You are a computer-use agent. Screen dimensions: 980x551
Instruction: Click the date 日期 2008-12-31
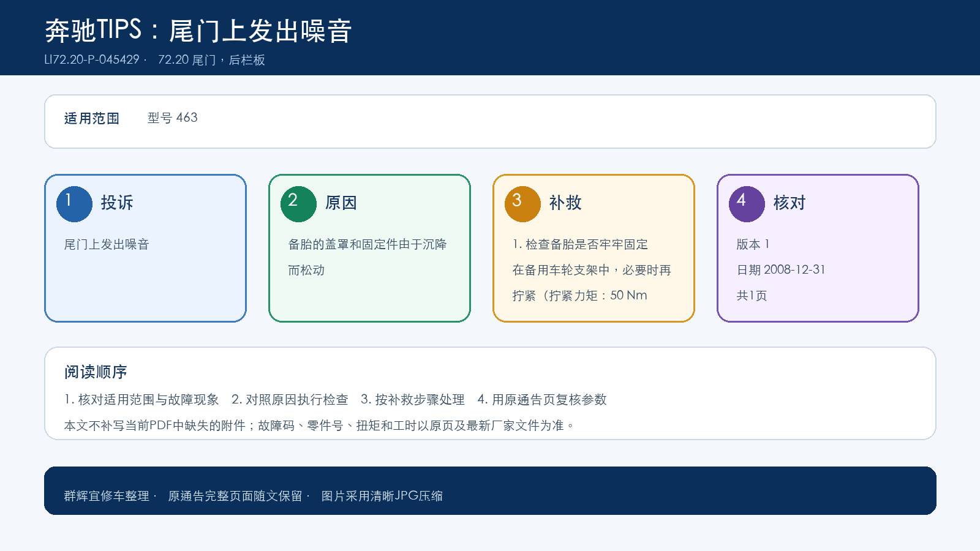(781, 270)
